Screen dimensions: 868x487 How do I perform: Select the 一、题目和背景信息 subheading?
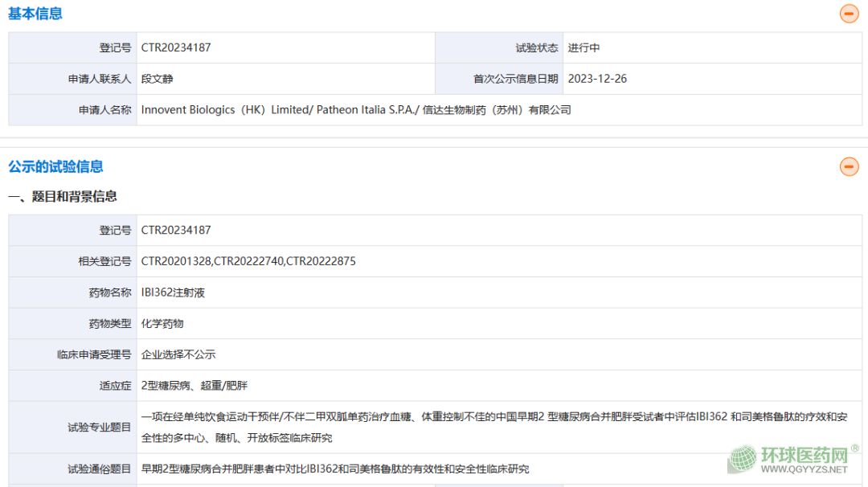63,196
